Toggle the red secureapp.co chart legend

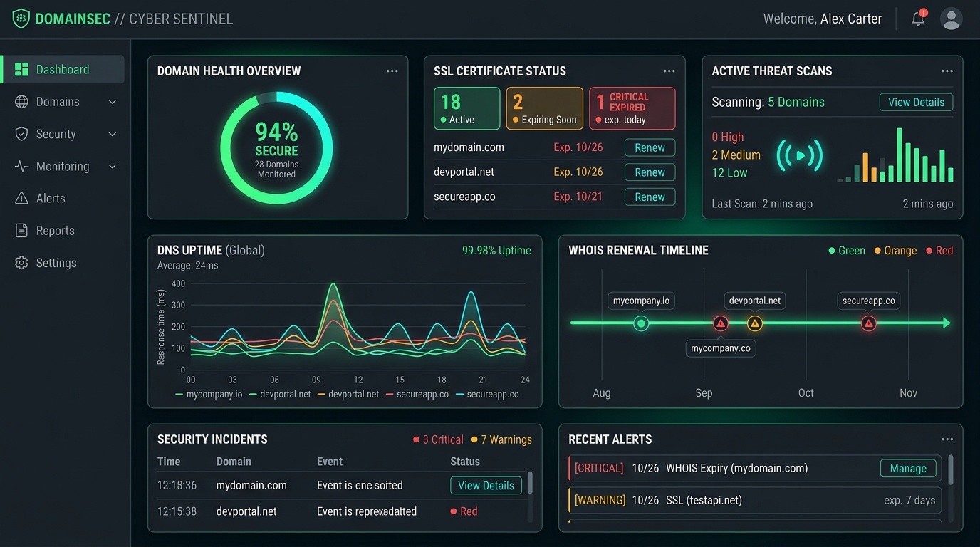click(417, 394)
